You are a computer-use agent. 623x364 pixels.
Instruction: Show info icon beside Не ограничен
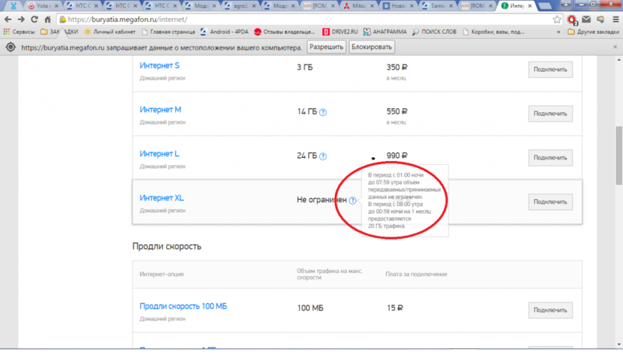(353, 201)
